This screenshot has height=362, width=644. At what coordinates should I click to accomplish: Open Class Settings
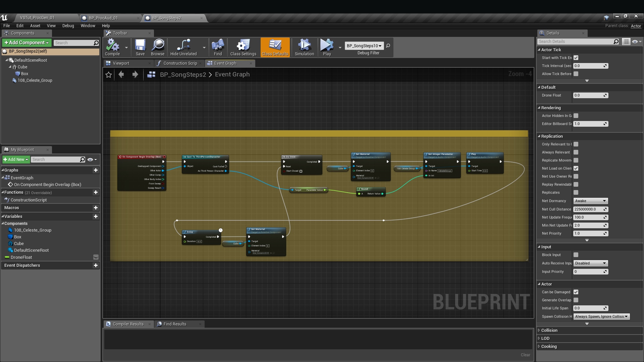coord(243,47)
